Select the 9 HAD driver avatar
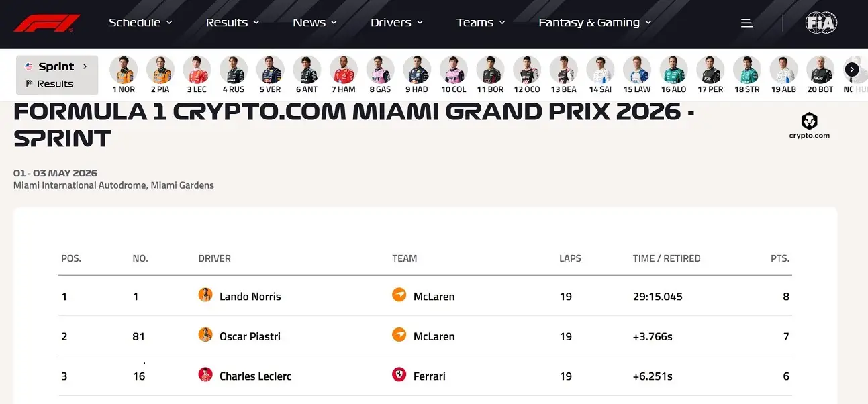 [x=417, y=70]
